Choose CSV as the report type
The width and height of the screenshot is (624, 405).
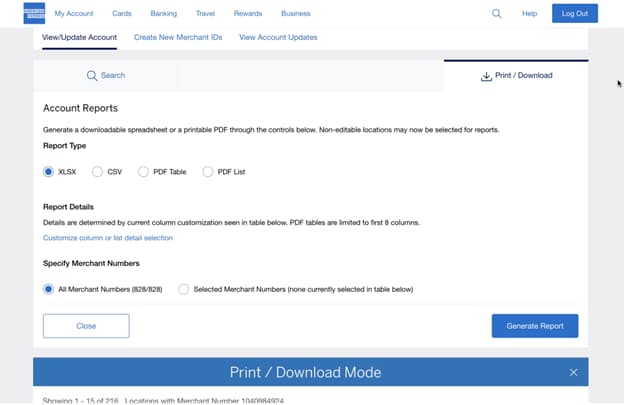(x=97, y=172)
